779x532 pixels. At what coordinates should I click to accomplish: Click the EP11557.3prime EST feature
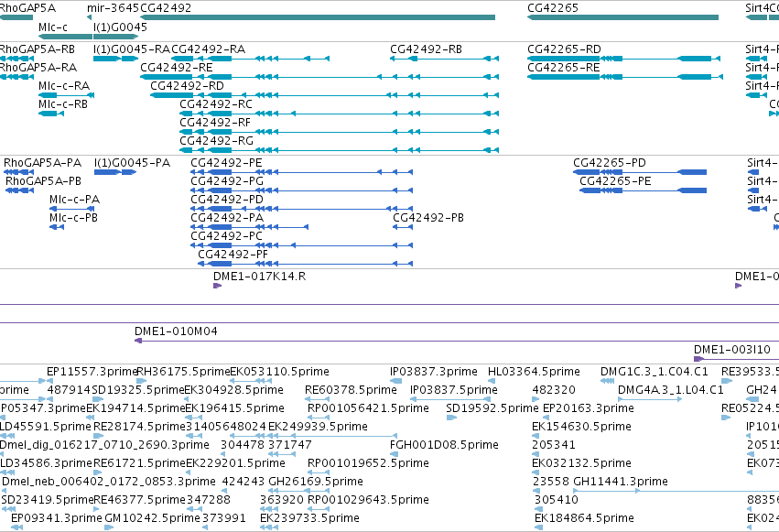tap(49, 381)
